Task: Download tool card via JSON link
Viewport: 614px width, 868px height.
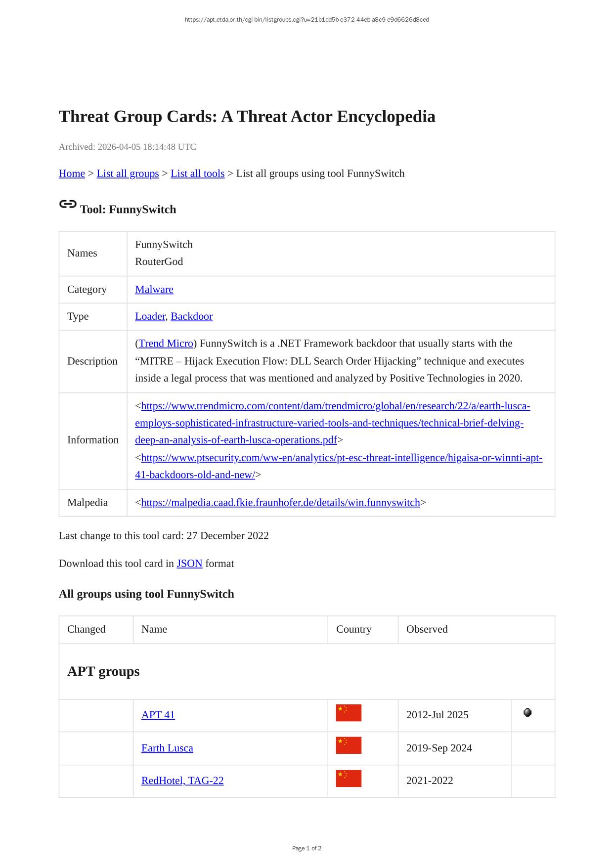Action: pyautogui.click(x=189, y=564)
